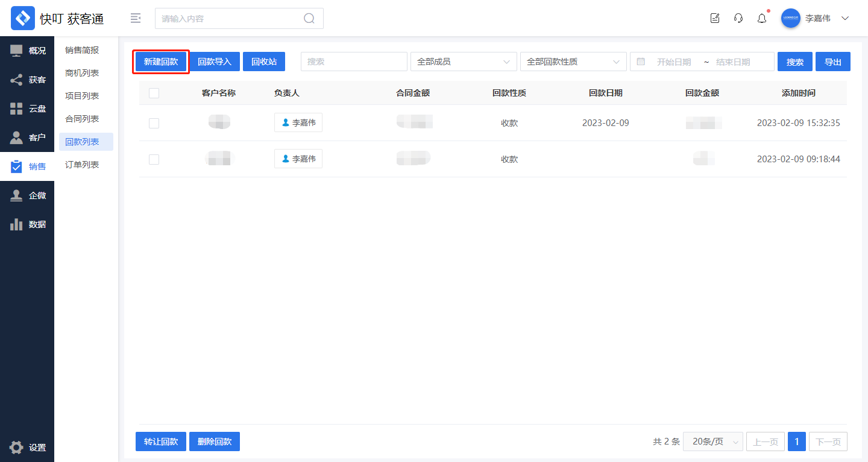Open the notification bell icon
The height and width of the screenshot is (462, 868).
coord(762,18)
